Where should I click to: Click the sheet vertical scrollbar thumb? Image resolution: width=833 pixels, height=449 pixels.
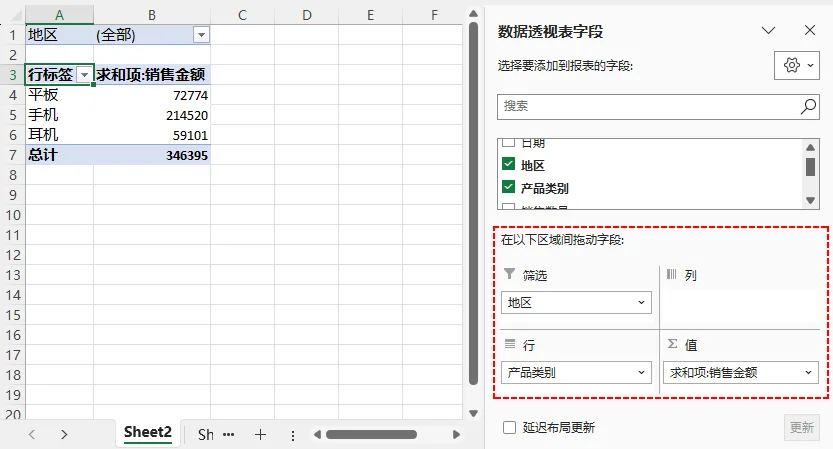[x=473, y=203]
